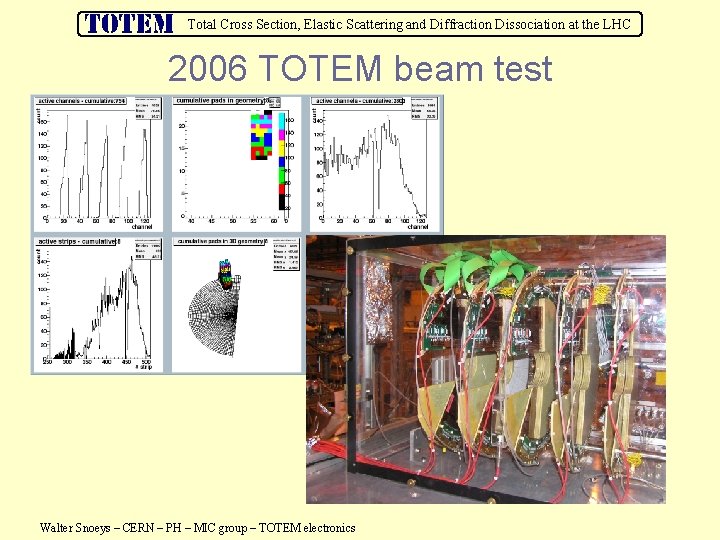This screenshot has height=540, width=720.
Task: Open the 'cumulative pads in geometry' plot
Action: (236, 163)
